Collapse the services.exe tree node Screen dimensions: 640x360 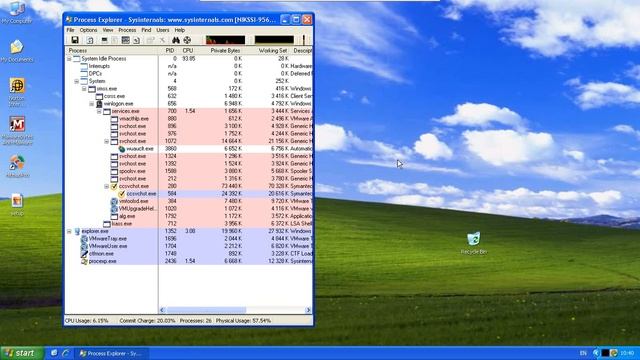tap(99, 111)
